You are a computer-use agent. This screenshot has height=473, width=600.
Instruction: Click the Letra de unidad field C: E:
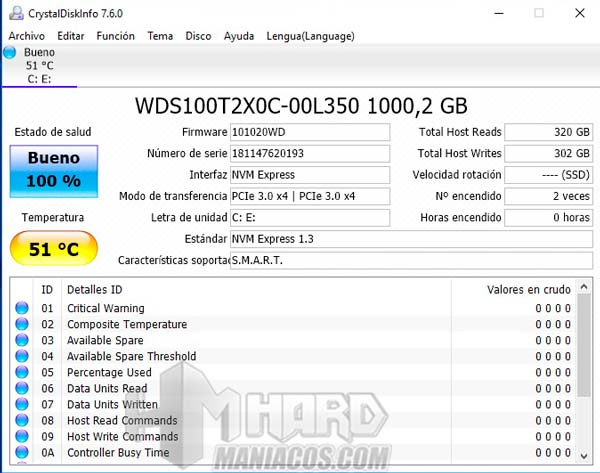tap(310, 218)
